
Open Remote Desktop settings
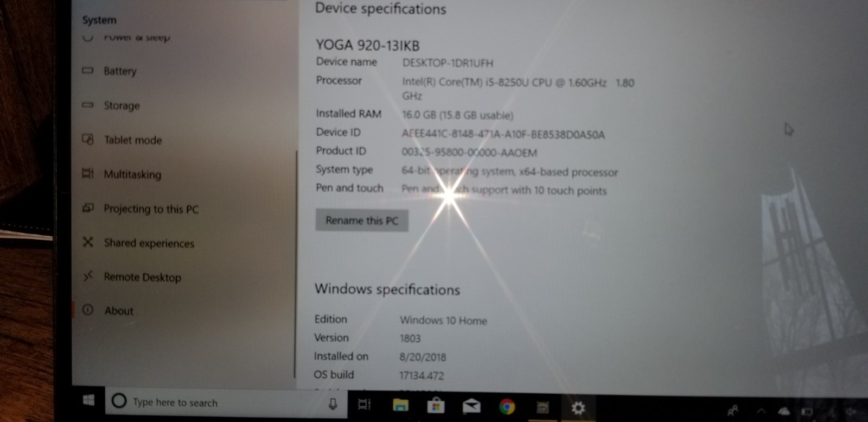142,278
